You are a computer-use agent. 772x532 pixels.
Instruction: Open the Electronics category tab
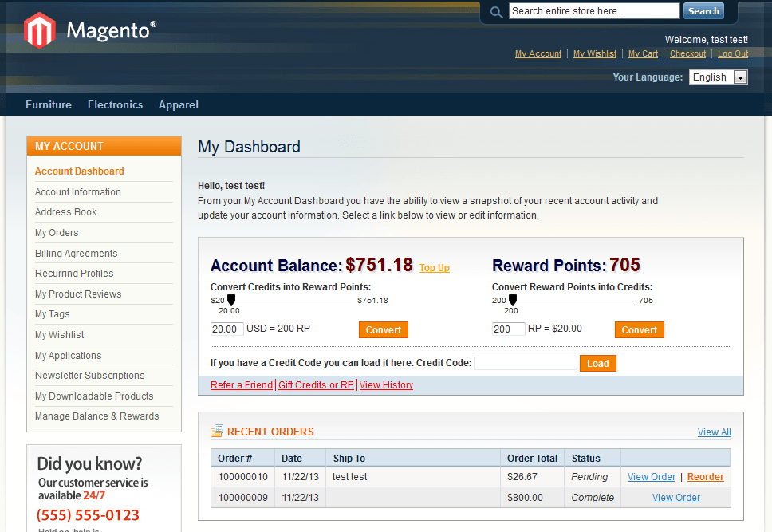(x=115, y=104)
